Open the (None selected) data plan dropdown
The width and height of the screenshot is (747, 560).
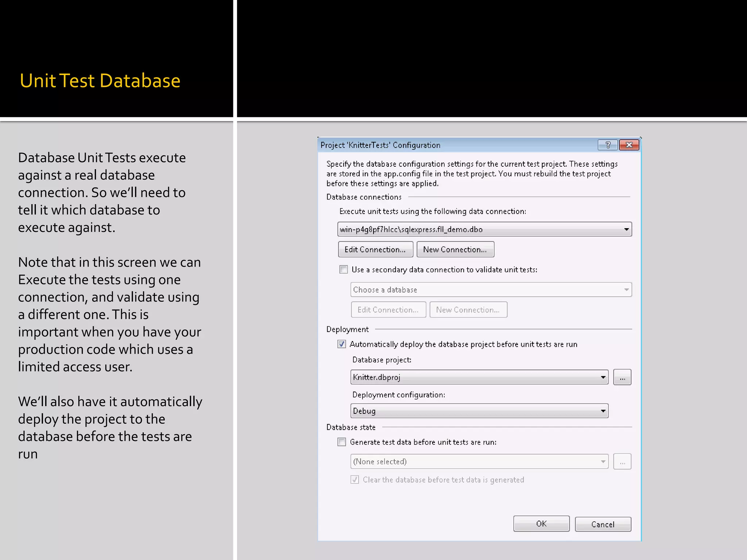(479, 462)
